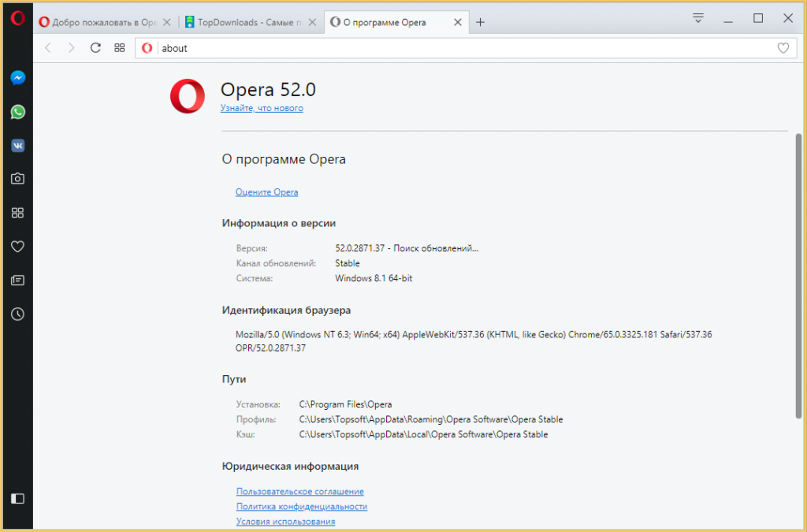The image size is (807, 532).
Task: Open a new tab with the plus button
Action: coord(480,22)
